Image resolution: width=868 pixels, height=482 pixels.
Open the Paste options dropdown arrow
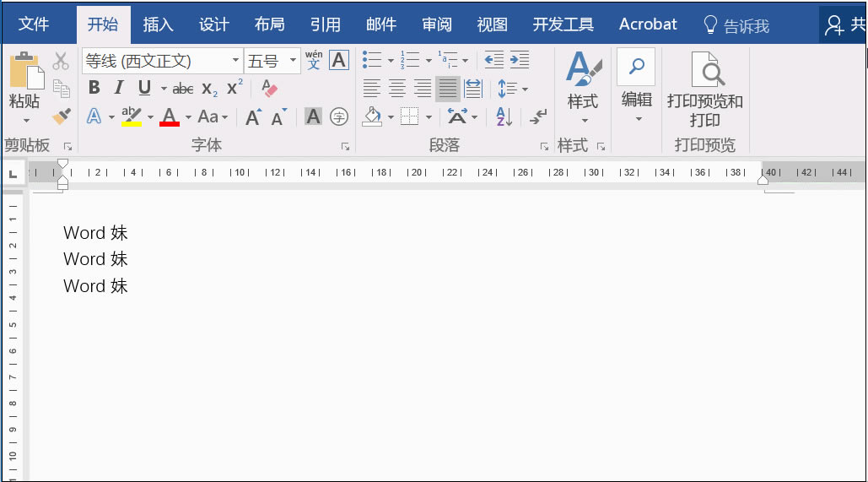point(26,121)
